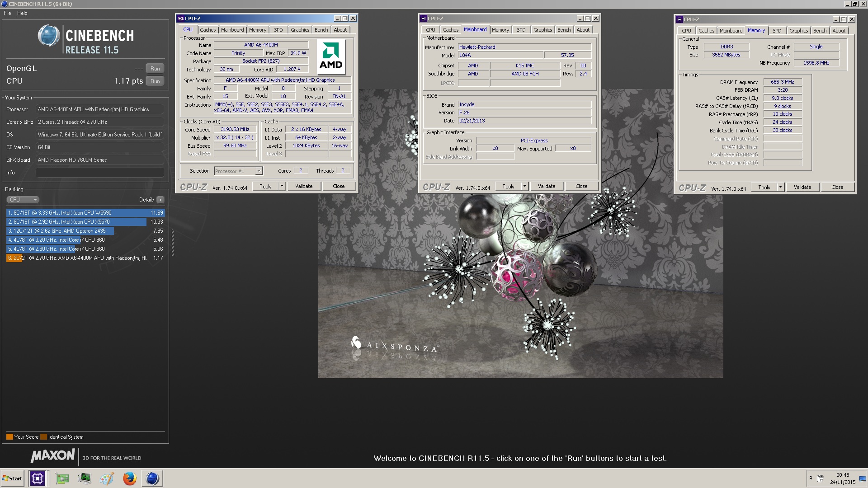Open Bench tab in first CPU-Z window
The width and height of the screenshot is (868, 488).
click(321, 30)
